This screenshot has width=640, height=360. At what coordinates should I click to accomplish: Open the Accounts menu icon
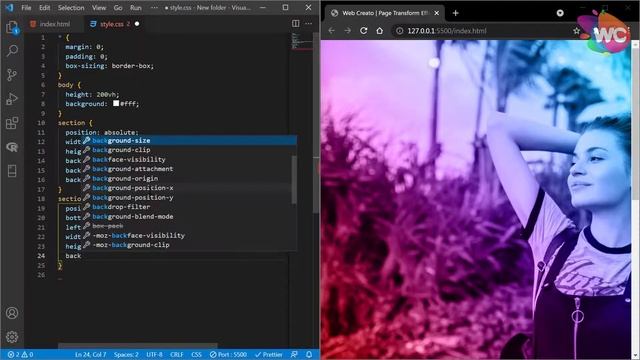click(12, 313)
